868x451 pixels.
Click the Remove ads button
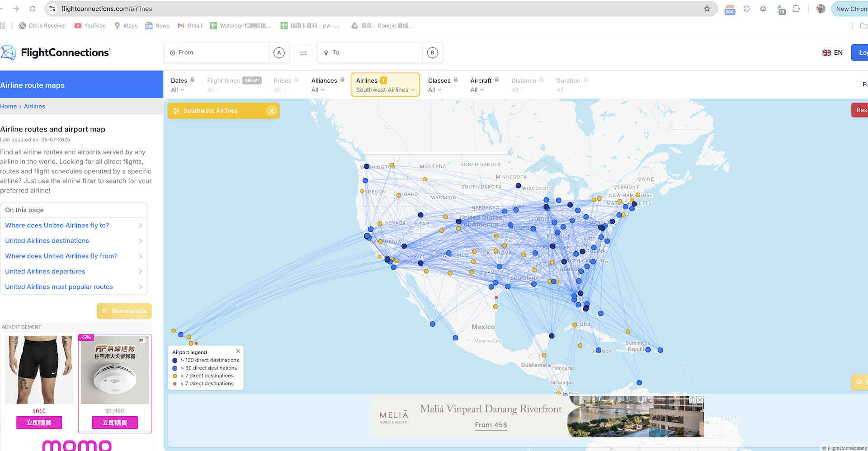click(124, 311)
